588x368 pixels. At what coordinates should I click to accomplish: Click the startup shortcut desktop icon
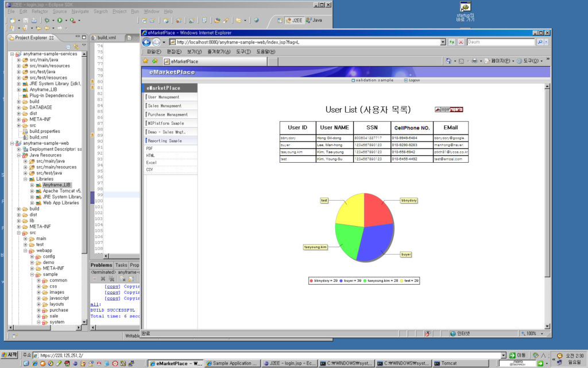tap(465, 11)
